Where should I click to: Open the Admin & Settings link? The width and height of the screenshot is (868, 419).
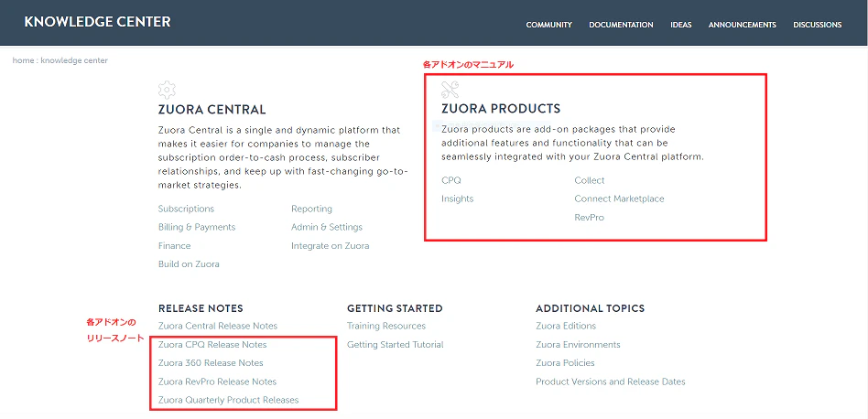327,227
